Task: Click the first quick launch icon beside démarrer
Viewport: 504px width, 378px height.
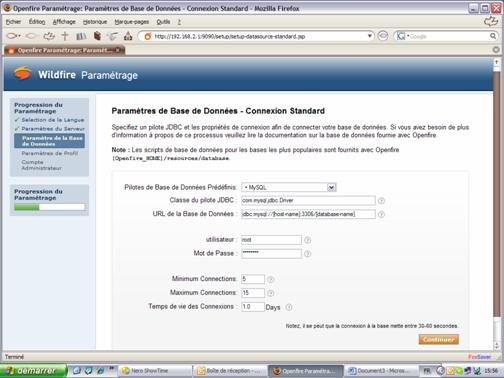Action: pos(76,370)
